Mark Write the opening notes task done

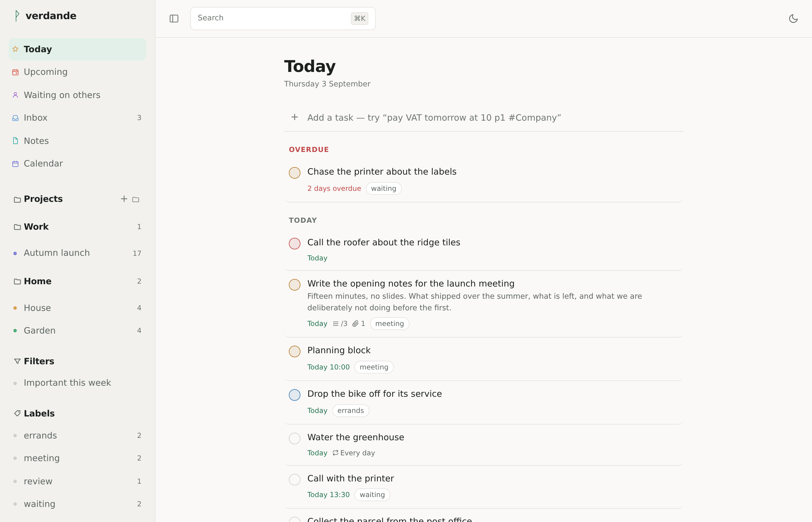(295, 285)
